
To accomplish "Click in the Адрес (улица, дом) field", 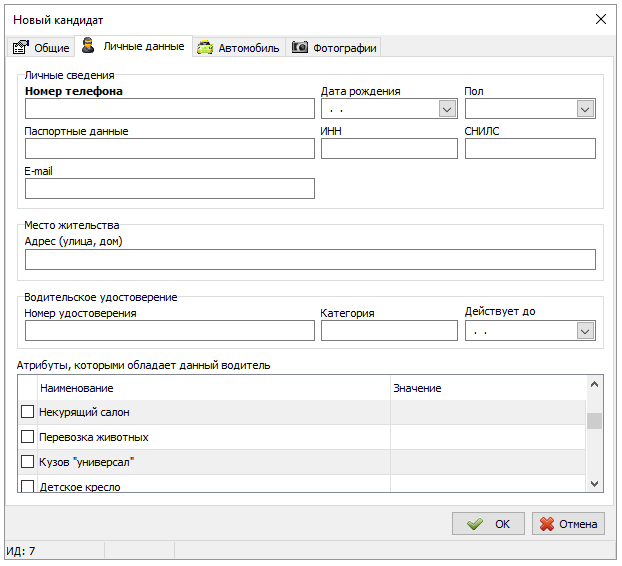I will 310,260.
